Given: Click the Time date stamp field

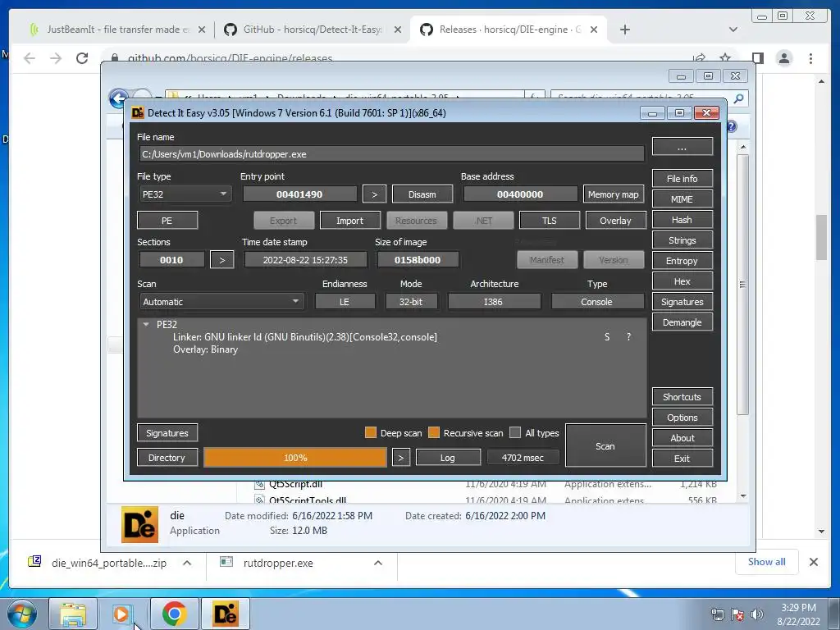Looking at the screenshot, I should click(305, 260).
